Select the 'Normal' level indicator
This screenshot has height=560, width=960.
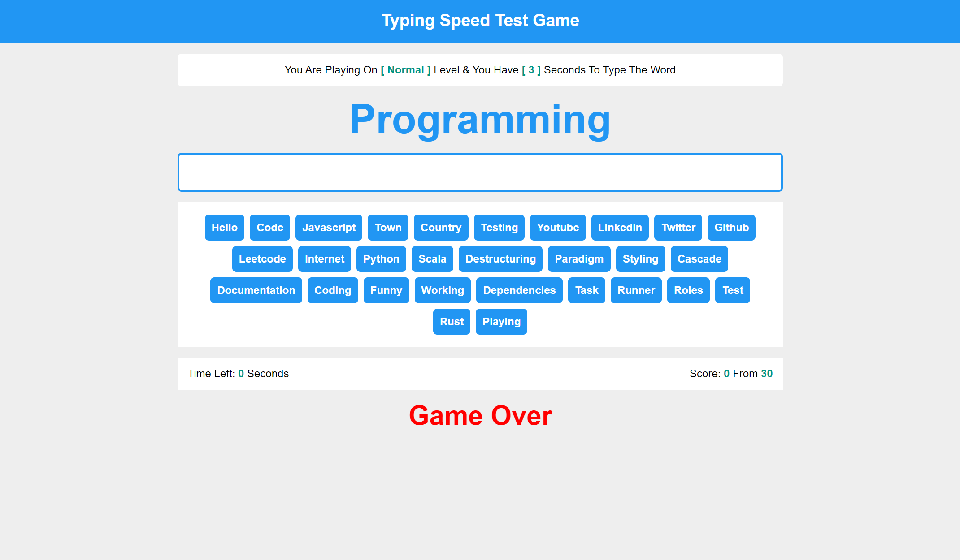(405, 69)
